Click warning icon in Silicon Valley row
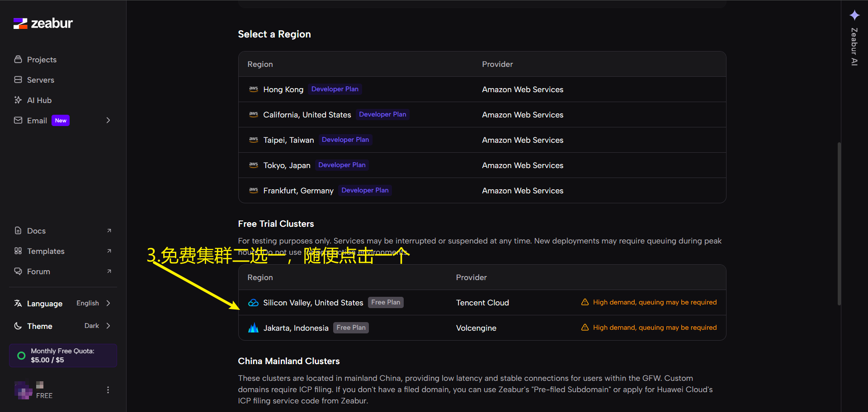 pyautogui.click(x=585, y=302)
